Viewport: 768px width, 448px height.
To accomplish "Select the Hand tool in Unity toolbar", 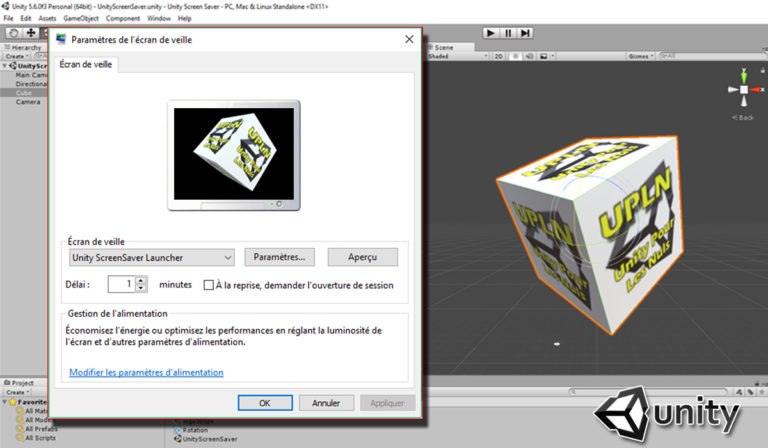I will pos(14,33).
